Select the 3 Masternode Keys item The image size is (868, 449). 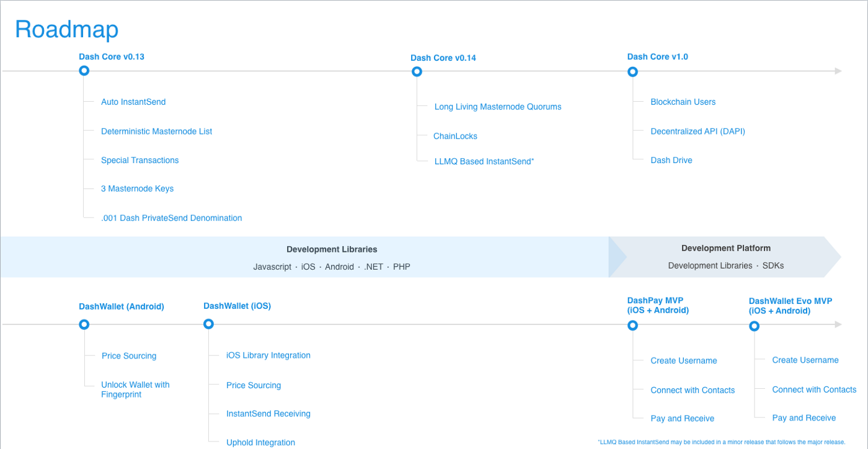point(138,189)
